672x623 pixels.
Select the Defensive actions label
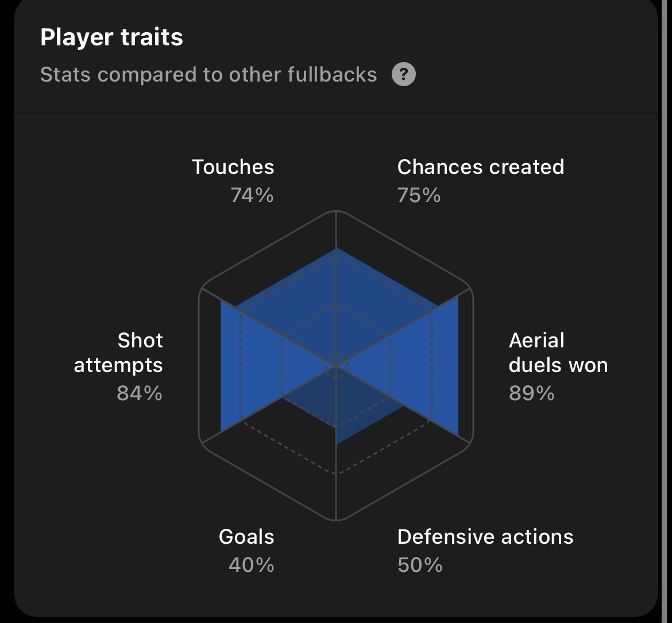coord(485,537)
